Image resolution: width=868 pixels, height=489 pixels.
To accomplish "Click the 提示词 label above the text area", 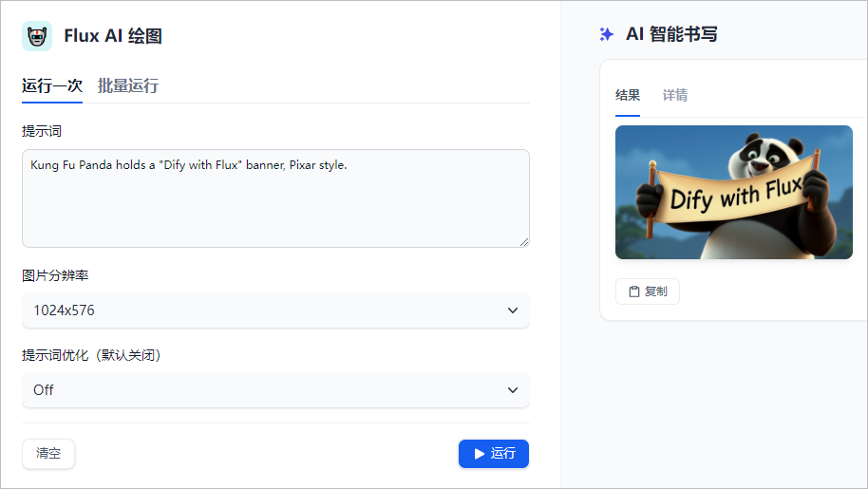I will (x=42, y=131).
